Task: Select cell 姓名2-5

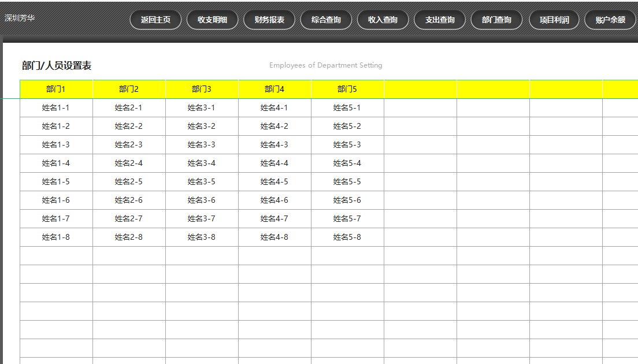Action: click(129, 182)
